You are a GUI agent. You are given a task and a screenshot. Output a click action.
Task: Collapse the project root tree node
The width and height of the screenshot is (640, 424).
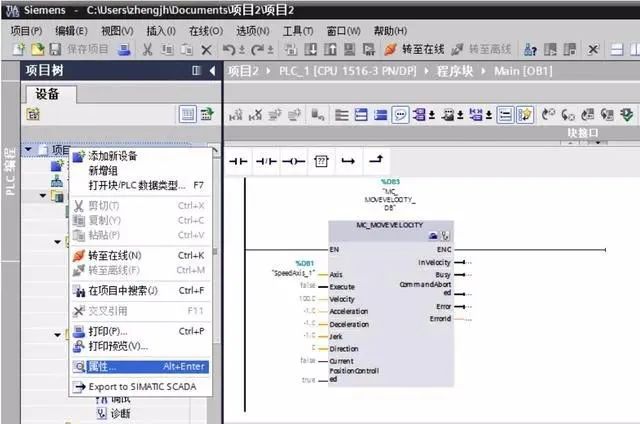click(28, 149)
